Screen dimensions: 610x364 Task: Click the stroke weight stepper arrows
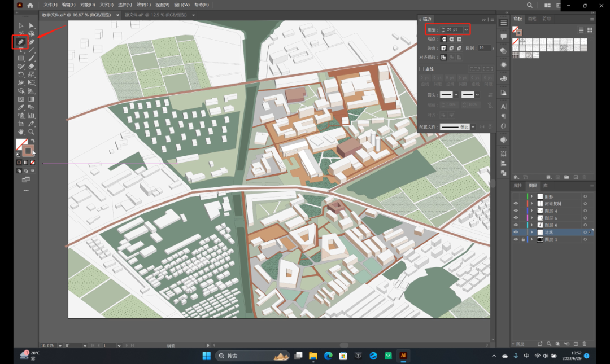coord(443,29)
